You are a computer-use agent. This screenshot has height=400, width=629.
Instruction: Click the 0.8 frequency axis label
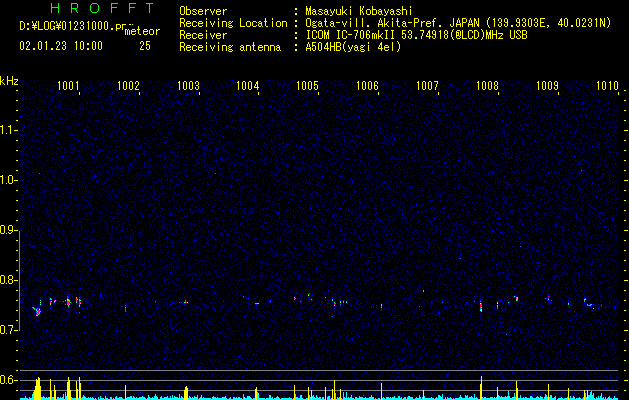(x=8, y=280)
